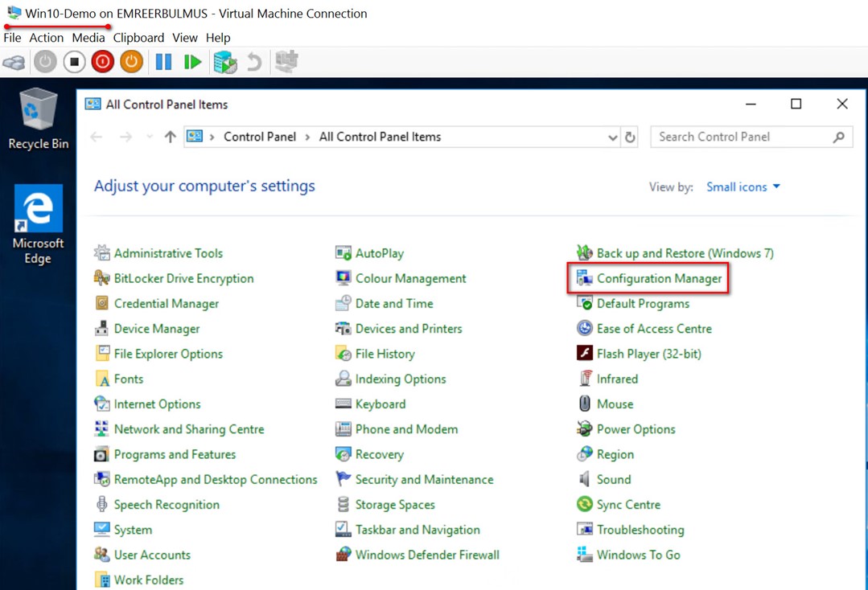Click the Checkpoint toolbar icon
Viewport: 868px width, 590px height.
tap(225, 62)
